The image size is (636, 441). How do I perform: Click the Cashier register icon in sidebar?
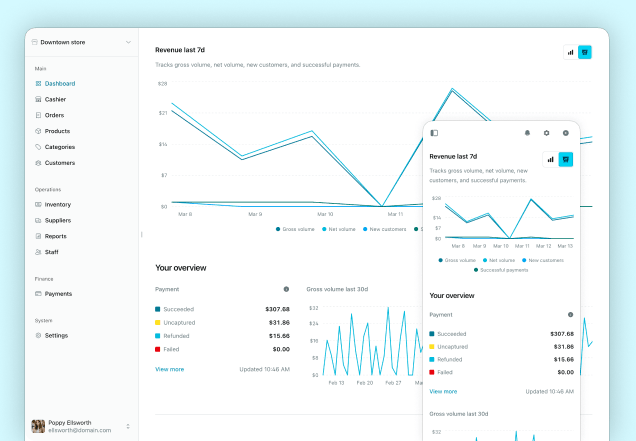tap(38, 99)
